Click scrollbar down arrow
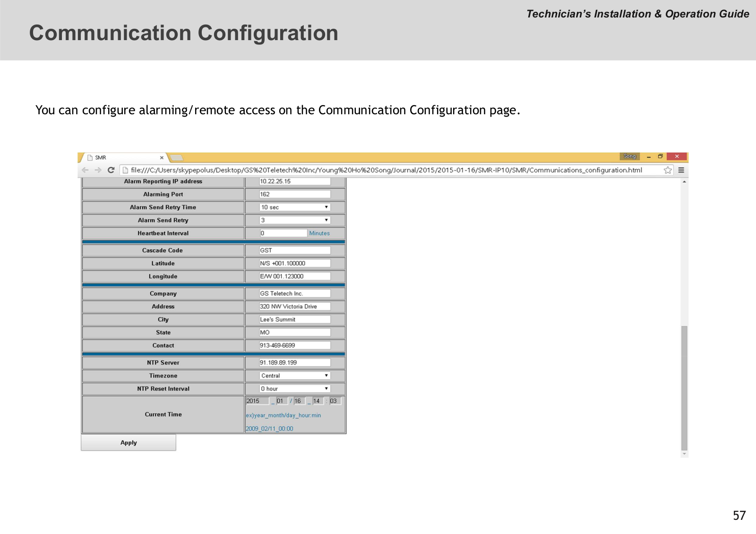The height and width of the screenshot is (534, 756). click(684, 454)
